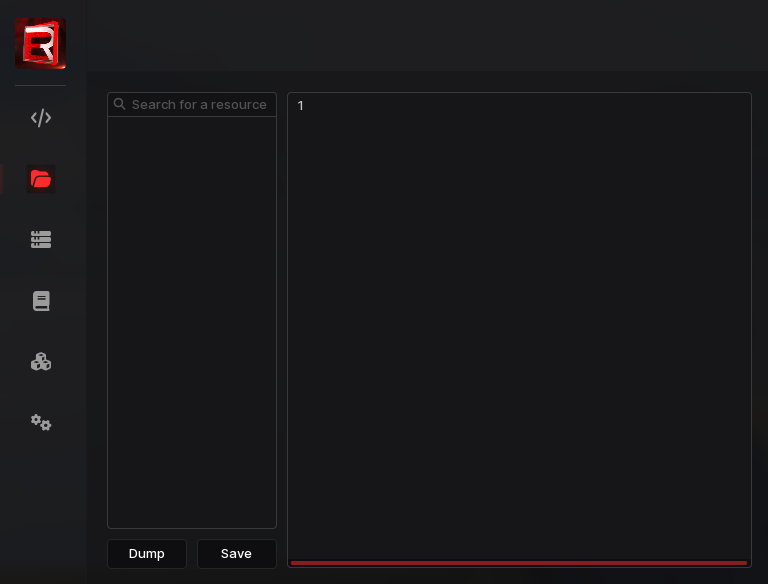Select the red open-folder resources icon
The height and width of the screenshot is (584, 768).
point(41,179)
